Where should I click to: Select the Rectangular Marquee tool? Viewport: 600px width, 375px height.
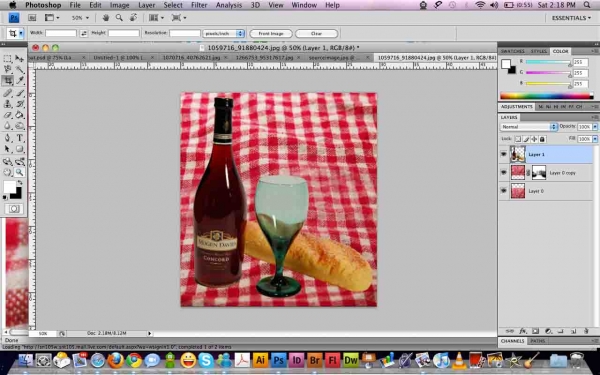tap(7, 59)
